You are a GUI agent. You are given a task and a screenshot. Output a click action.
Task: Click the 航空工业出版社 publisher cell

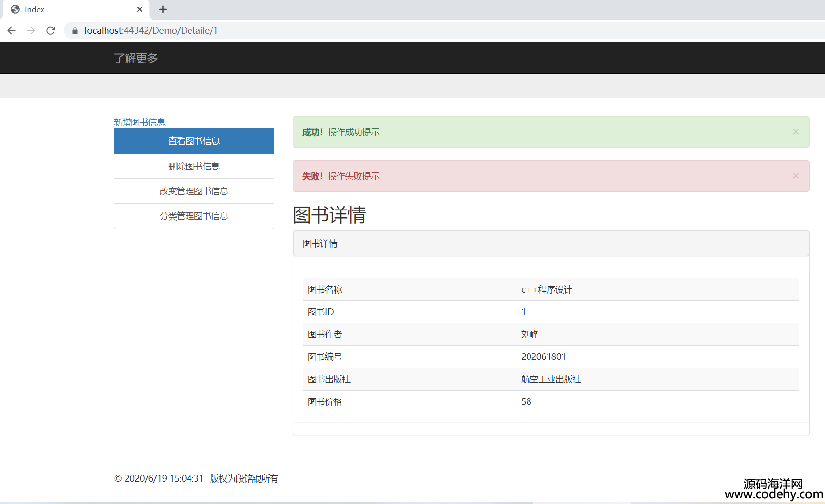[x=551, y=379]
